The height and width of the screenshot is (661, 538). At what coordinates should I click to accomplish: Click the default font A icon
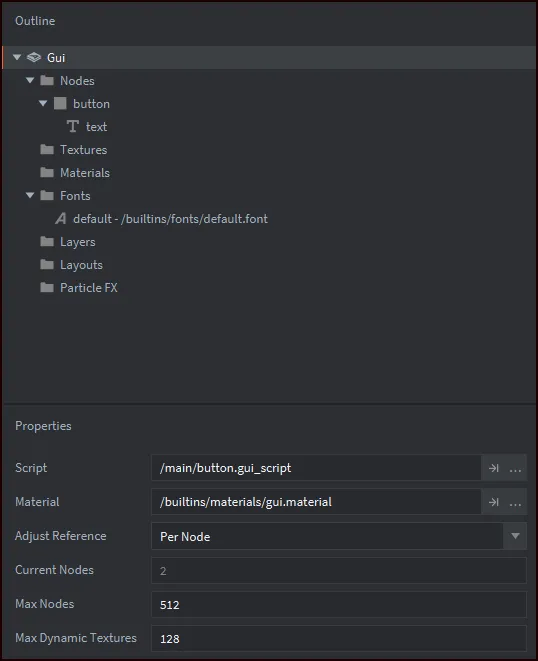pyautogui.click(x=61, y=218)
